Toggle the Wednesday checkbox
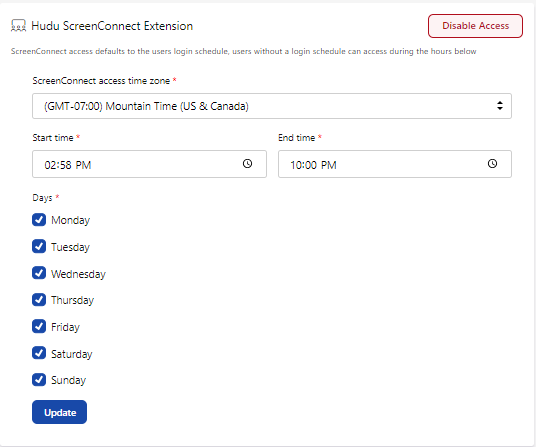536x447 pixels. tap(39, 273)
